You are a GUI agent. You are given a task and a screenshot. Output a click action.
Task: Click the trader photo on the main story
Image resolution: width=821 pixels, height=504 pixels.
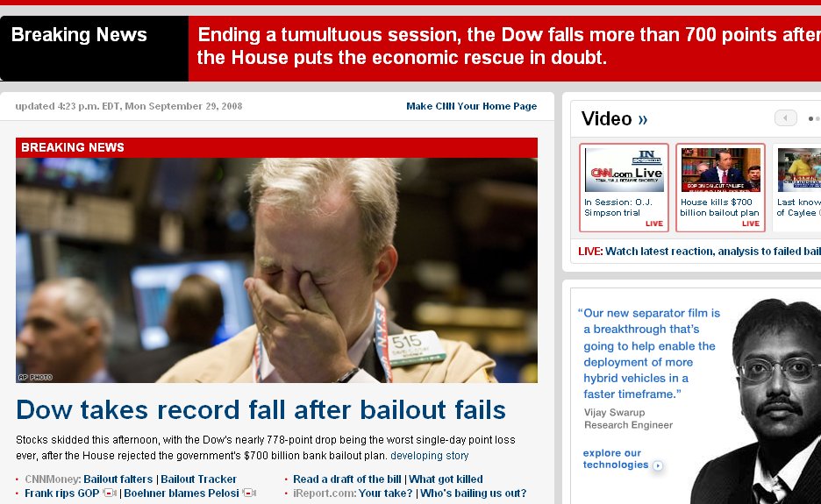[276, 270]
